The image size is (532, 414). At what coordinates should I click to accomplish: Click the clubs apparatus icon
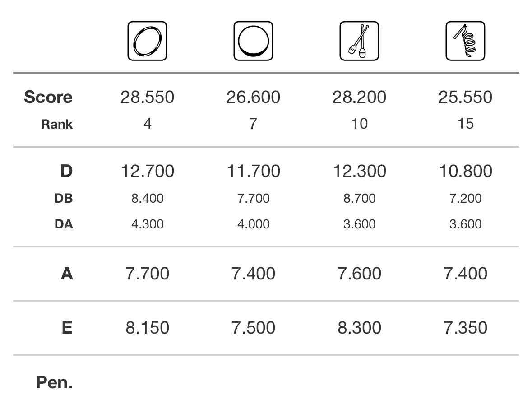(359, 41)
